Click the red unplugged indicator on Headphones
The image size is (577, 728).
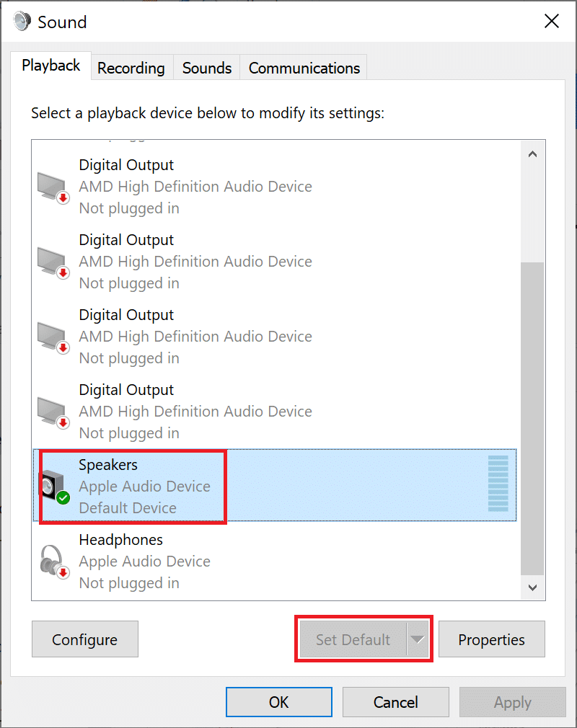tap(63, 572)
